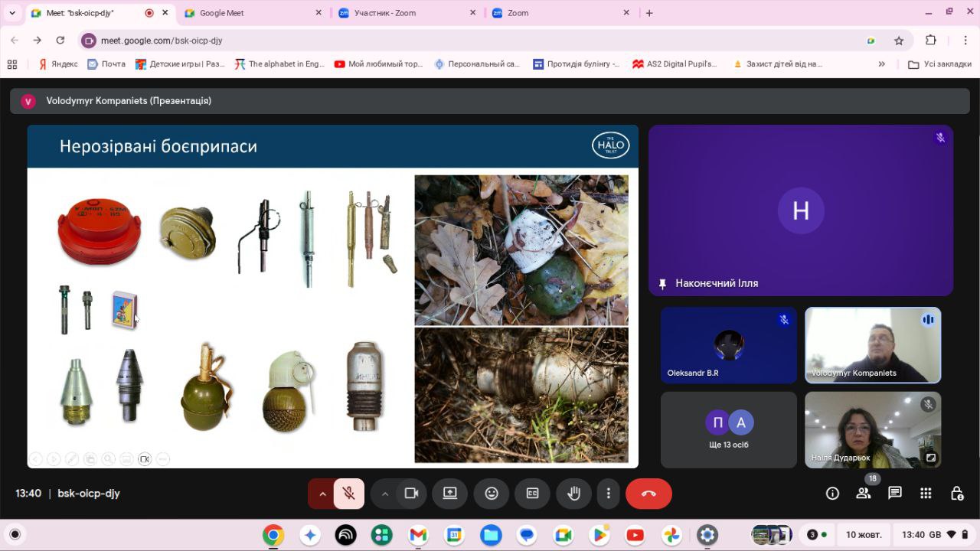The image size is (980, 551).
Task: Show the participants people list
Action: tap(864, 494)
